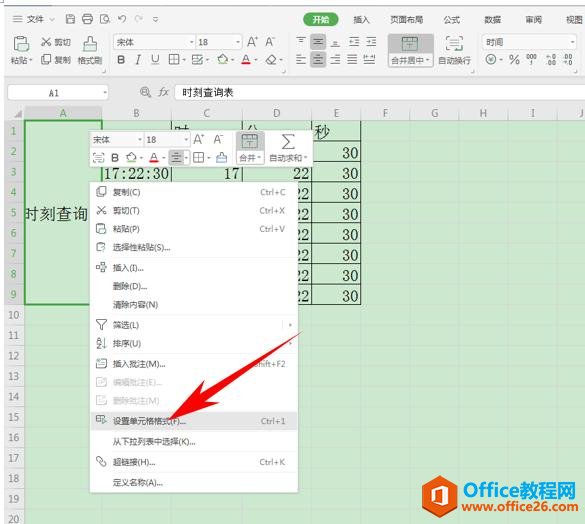
Task: Click the Wrap Text button in ribbon
Action: (454, 50)
